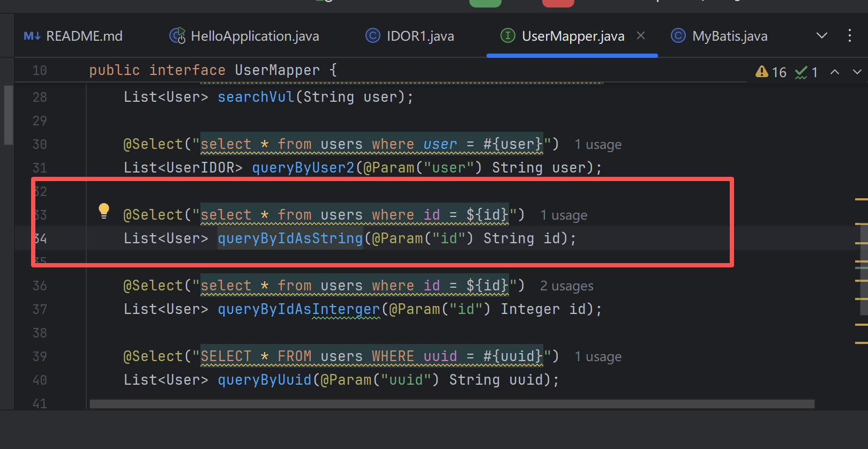868x449 pixels.
Task: Click the yellow intention lightbulb icon
Action: [x=104, y=211]
